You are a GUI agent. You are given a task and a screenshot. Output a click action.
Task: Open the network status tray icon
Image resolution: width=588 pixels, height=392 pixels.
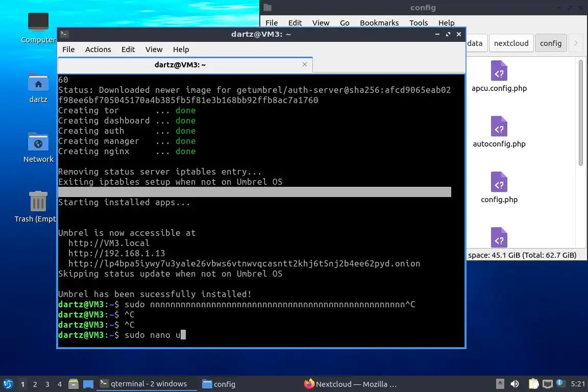(x=548, y=384)
